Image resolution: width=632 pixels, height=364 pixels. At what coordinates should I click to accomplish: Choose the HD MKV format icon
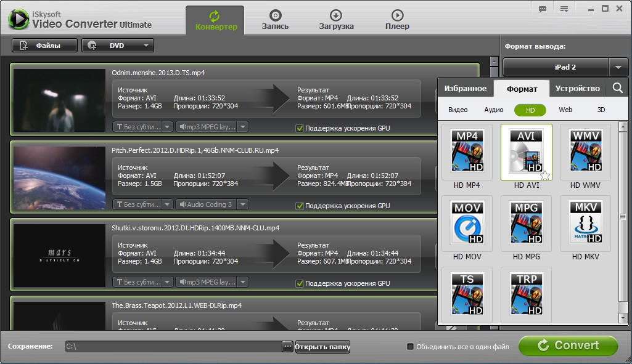pos(585,222)
